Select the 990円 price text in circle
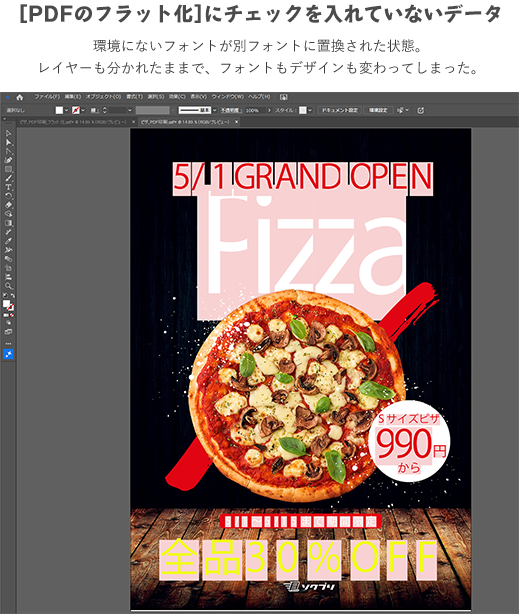519x614 pixels. pyautogui.click(x=410, y=444)
